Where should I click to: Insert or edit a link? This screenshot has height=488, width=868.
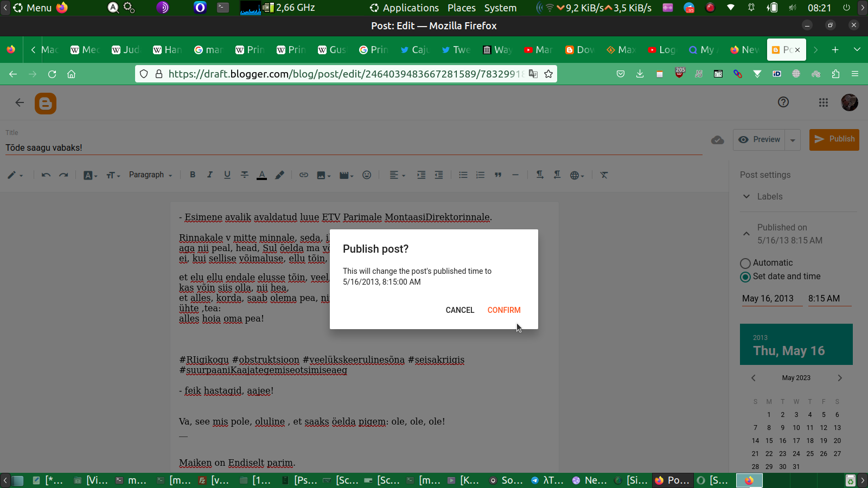click(304, 175)
